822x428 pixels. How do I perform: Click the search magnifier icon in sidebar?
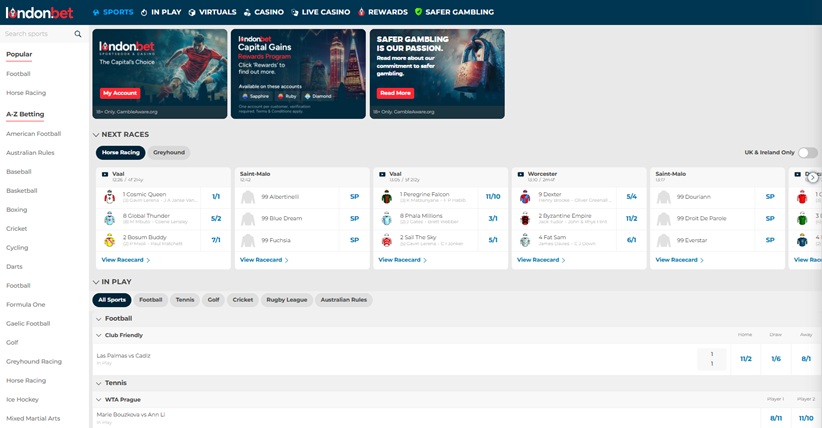click(x=78, y=34)
